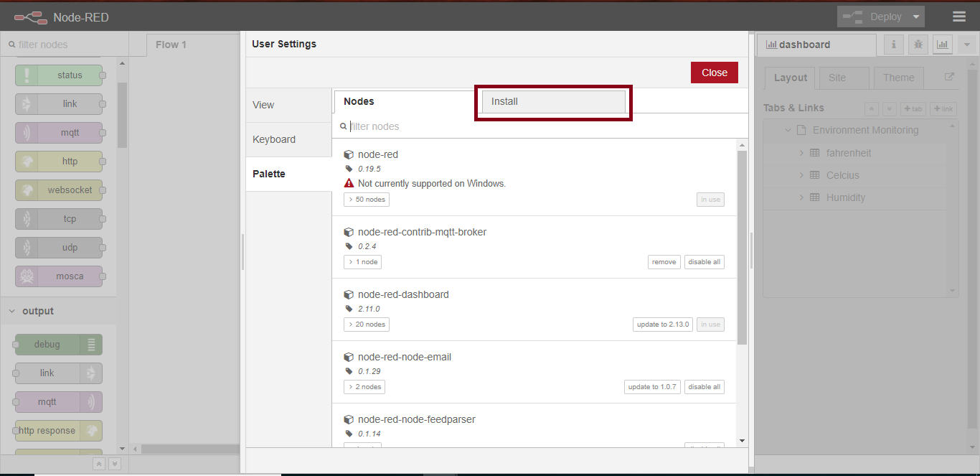Switch to the Install tab

click(x=552, y=101)
